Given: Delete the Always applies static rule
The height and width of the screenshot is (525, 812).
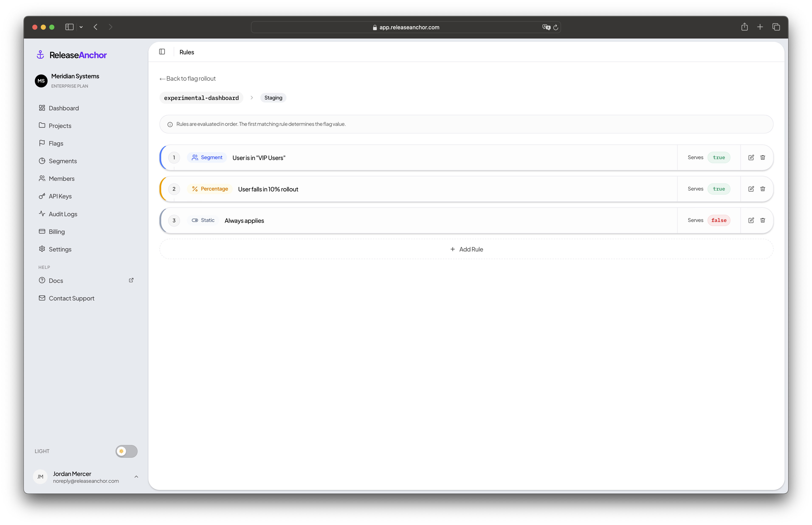Looking at the screenshot, I should 763,220.
